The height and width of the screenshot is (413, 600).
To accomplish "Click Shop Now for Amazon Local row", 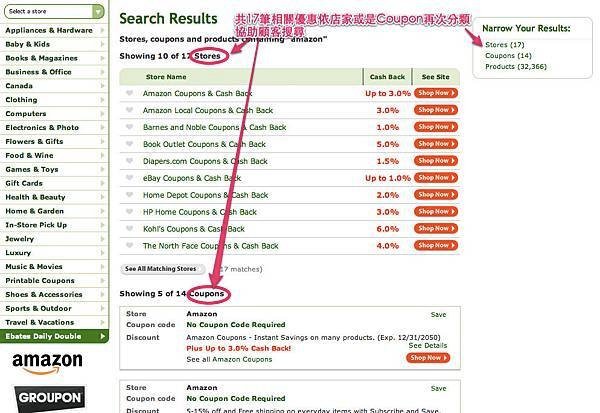I will 436,110.
